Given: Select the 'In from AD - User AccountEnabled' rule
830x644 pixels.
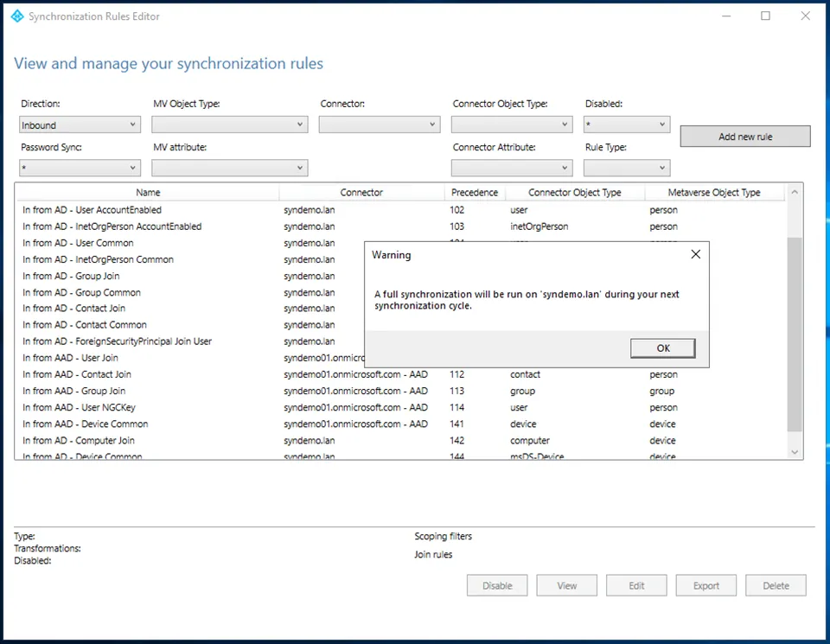Looking at the screenshot, I should pos(93,210).
